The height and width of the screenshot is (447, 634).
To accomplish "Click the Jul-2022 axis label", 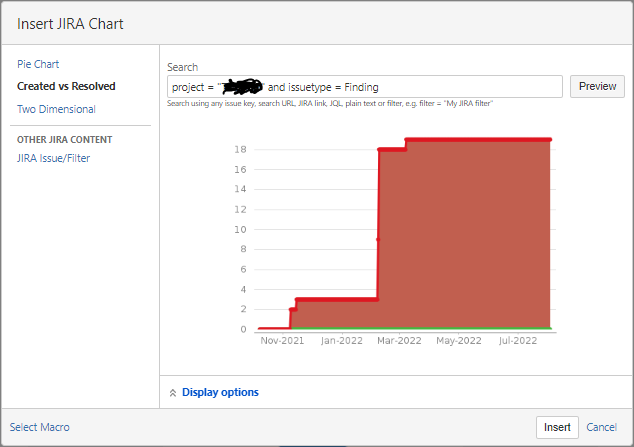I will (x=518, y=341).
